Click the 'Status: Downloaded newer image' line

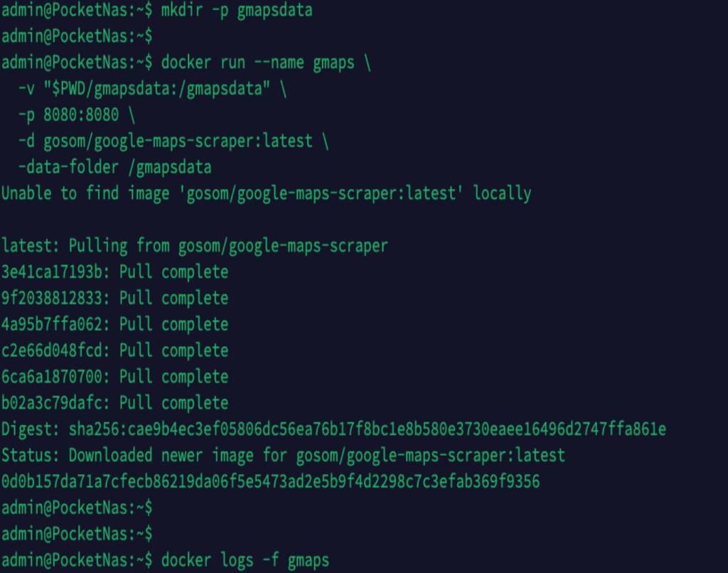pos(283,455)
